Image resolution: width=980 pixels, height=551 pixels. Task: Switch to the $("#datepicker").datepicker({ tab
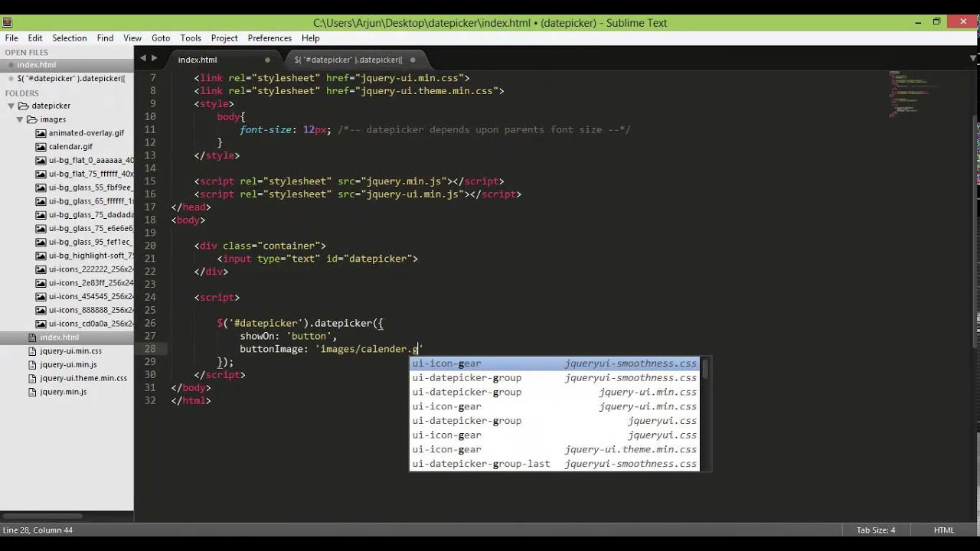[348, 60]
